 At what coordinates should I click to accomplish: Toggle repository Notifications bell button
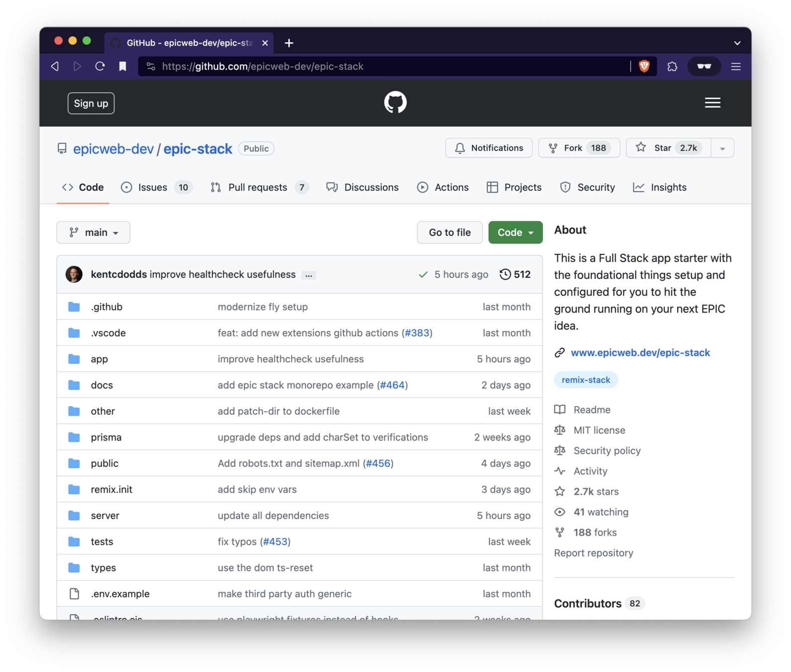click(488, 148)
